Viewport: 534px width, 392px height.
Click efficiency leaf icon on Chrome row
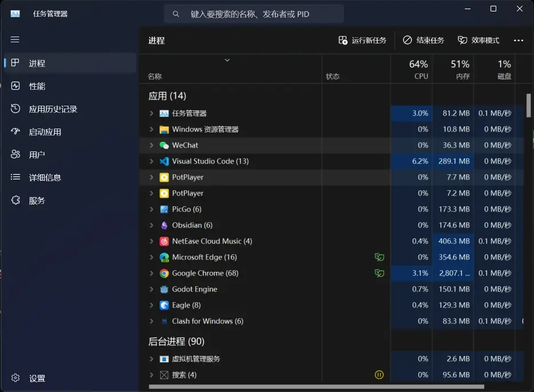tap(380, 273)
